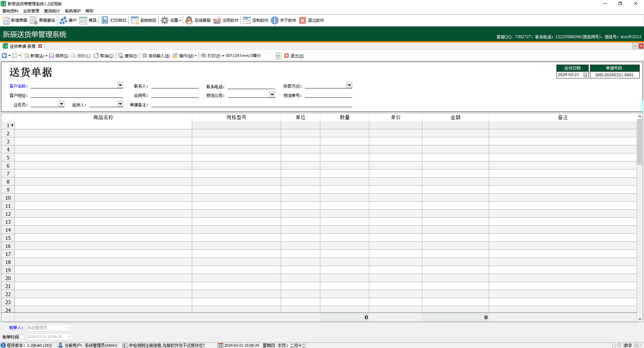Open the 客户 customer list
The image size is (644, 348).
(x=68, y=20)
